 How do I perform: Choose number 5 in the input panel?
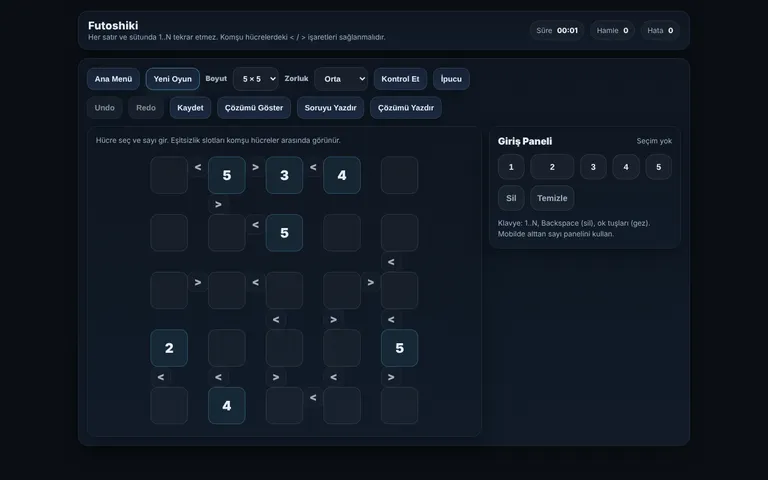click(x=658, y=167)
